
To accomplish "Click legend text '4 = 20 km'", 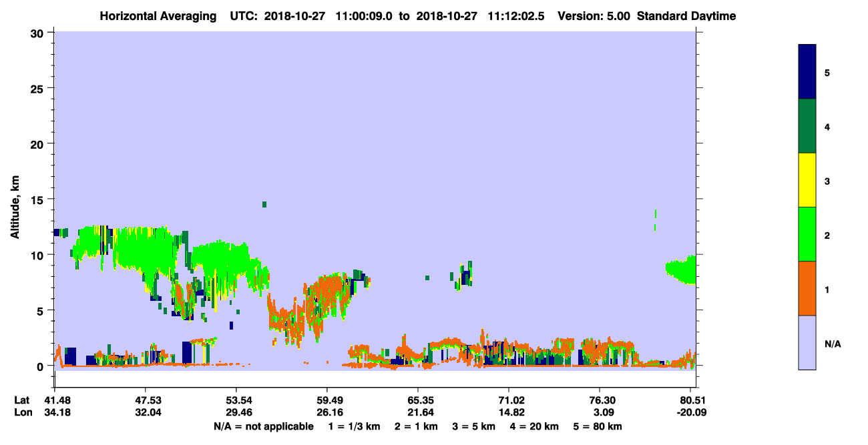I will [x=534, y=426].
